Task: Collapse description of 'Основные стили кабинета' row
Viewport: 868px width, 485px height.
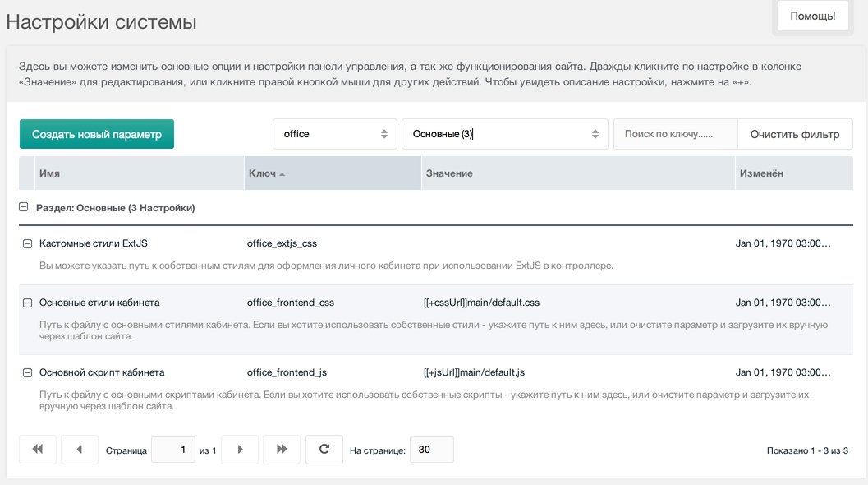Action: coord(27,303)
